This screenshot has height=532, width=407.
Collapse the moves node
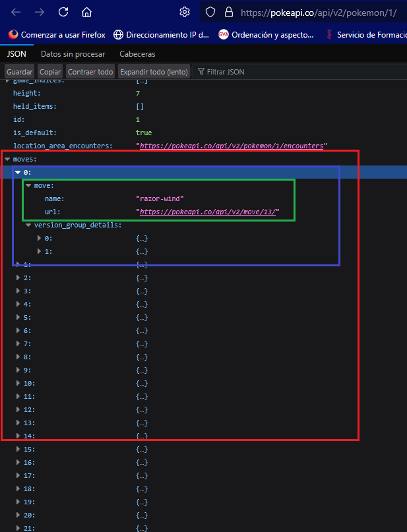click(7, 159)
